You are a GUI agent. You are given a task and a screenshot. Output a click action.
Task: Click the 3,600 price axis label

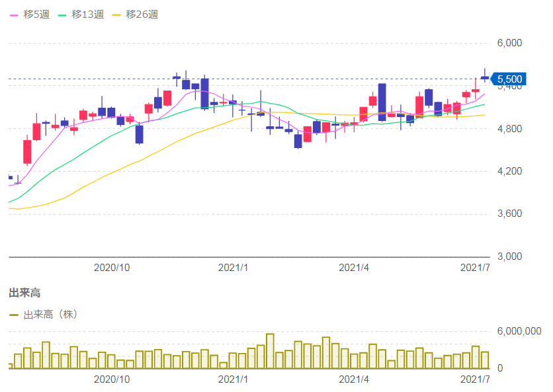pyautogui.click(x=509, y=214)
